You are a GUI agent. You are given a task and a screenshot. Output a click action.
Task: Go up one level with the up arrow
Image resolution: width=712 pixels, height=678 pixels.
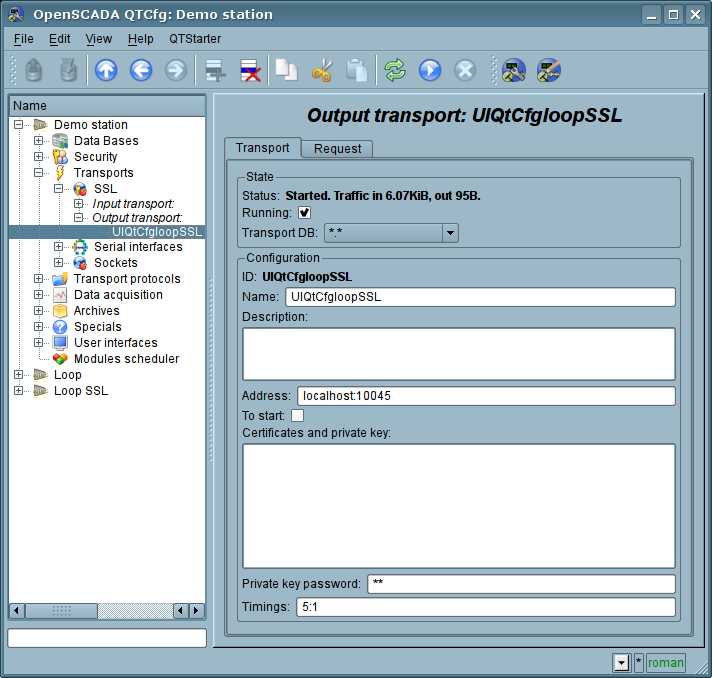pos(106,70)
